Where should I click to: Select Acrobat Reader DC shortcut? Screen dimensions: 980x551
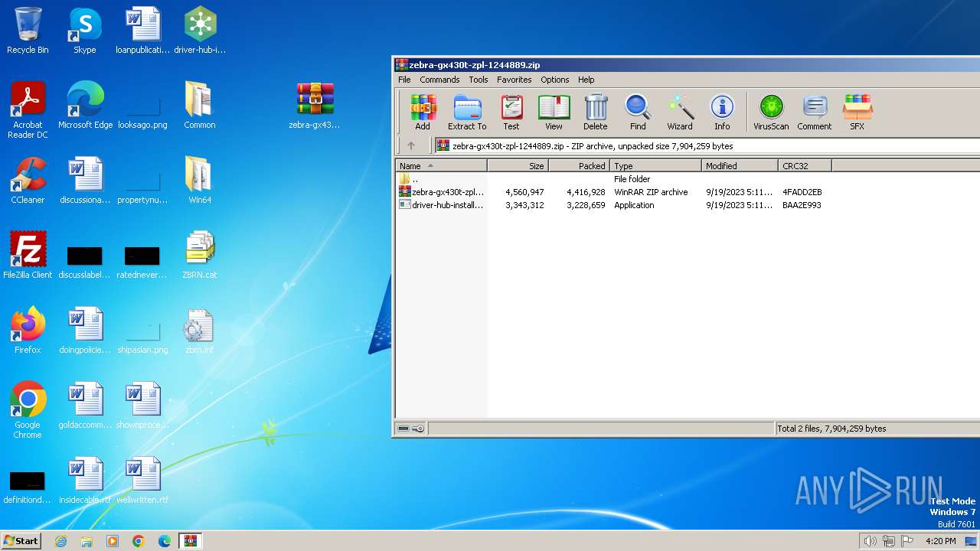pyautogui.click(x=28, y=110)
